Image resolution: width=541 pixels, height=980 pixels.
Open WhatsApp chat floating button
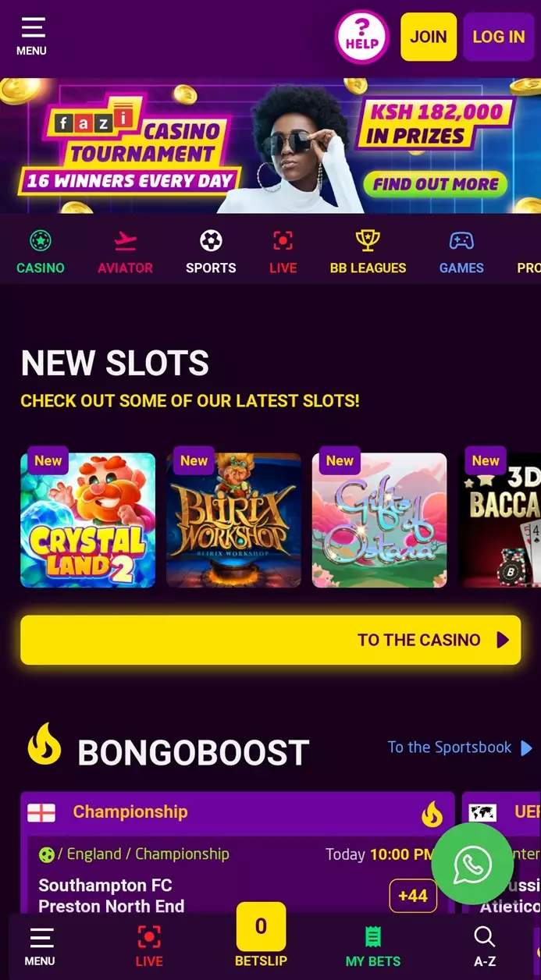pyautogui.click(x=472, y=864)
